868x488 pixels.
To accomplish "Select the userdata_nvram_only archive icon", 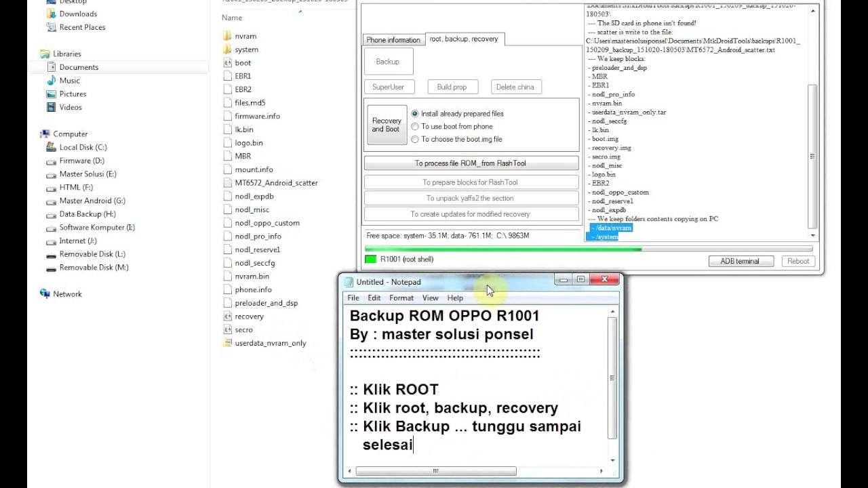I will [x=228, y=343].
